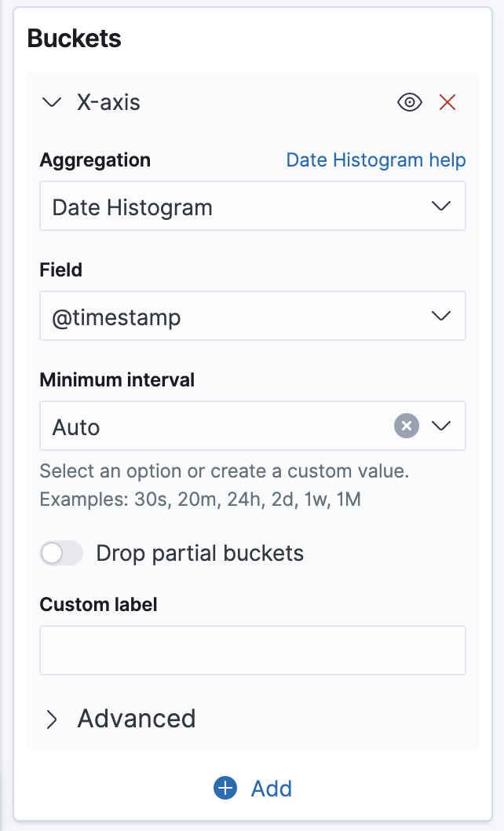Screen dimensions: 504x831
Task: Click the Drop partial buckets label
Action: (x=199, y=554)
